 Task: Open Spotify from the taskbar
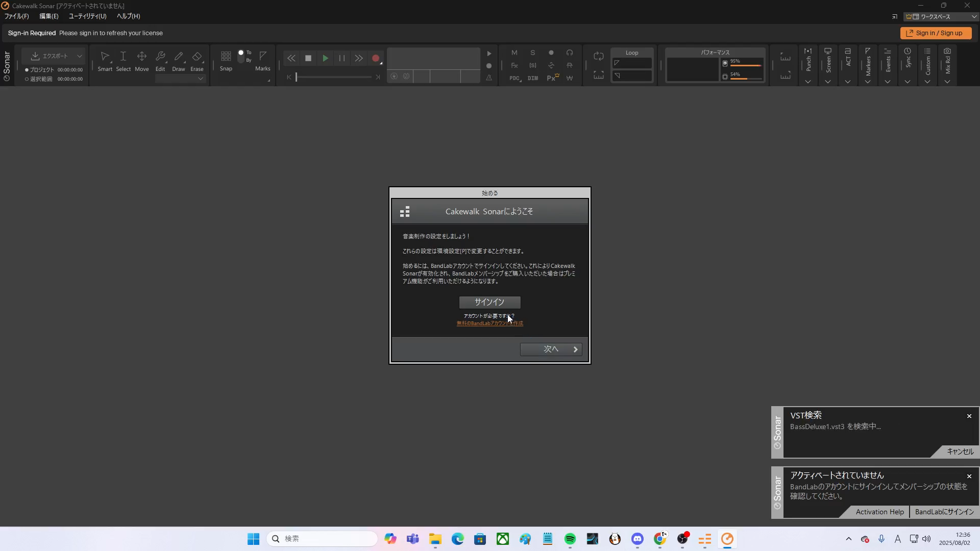pyautogui.click(x=570, y=539)
